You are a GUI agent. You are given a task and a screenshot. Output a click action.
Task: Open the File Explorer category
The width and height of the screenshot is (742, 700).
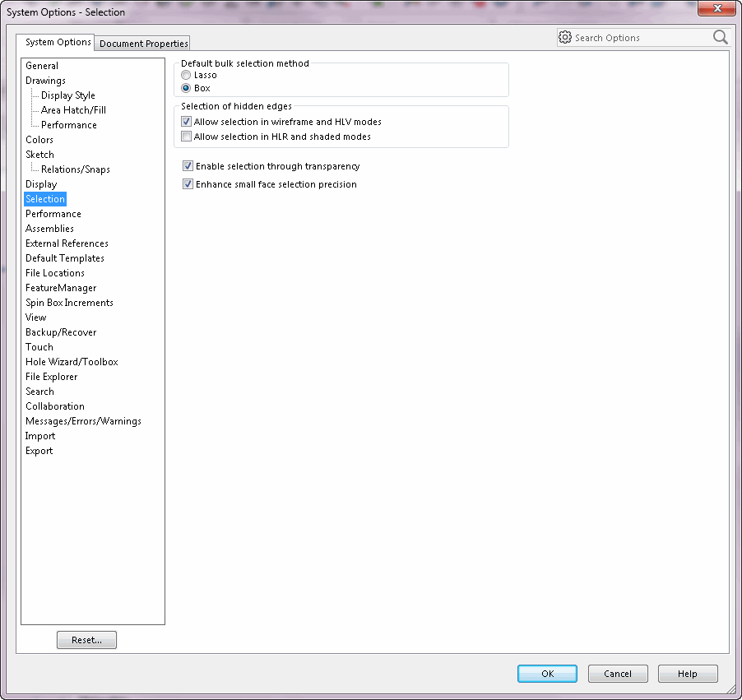point(51,377)
